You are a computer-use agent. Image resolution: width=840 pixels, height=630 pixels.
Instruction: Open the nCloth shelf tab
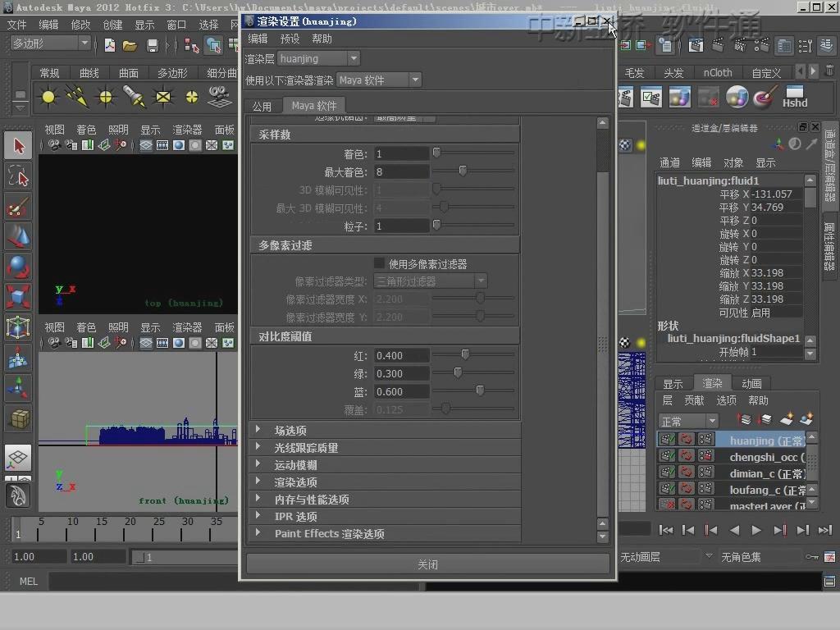point(717,72)
